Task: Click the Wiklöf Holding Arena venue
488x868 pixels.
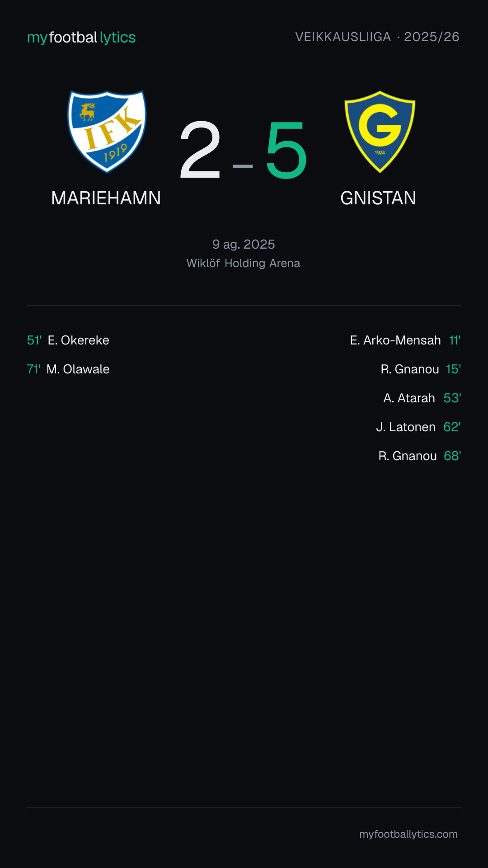Action: point(244,263)
